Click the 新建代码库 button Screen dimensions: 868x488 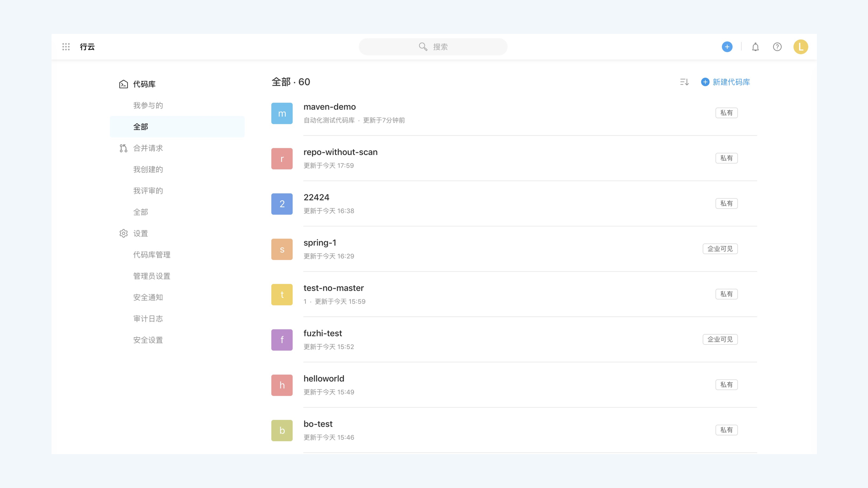coord(725,82)
